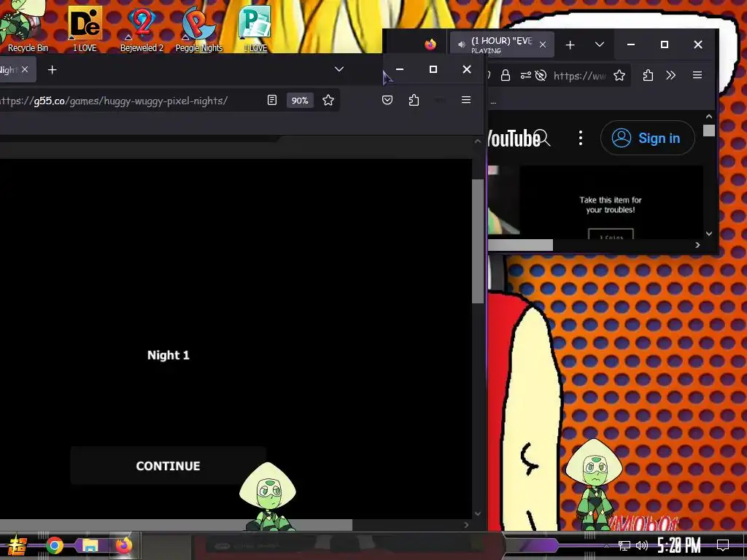Click scroll-right arrow of game page
Image resolution: width=747 pixels, height=560 pixels.
[x=466, y=525]
